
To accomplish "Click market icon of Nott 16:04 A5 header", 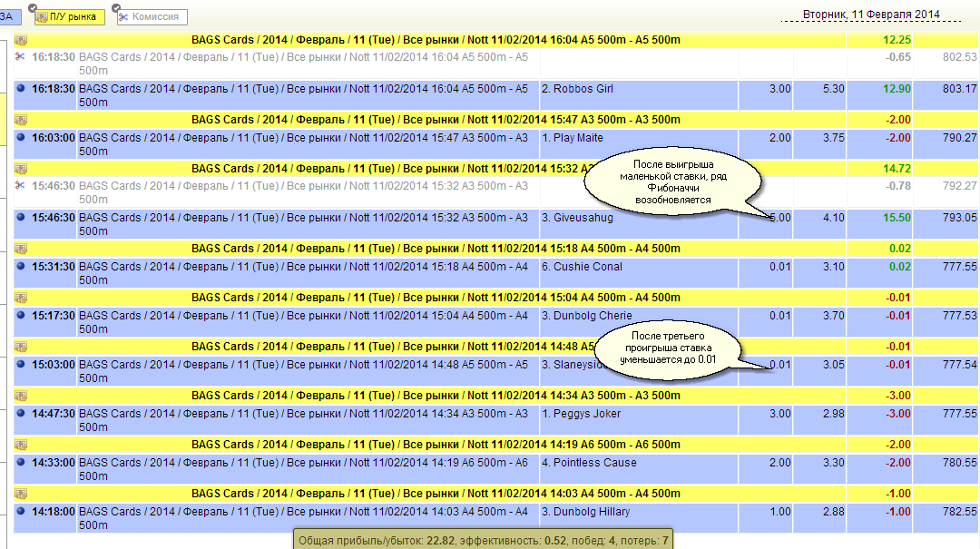I will point(21,40).
